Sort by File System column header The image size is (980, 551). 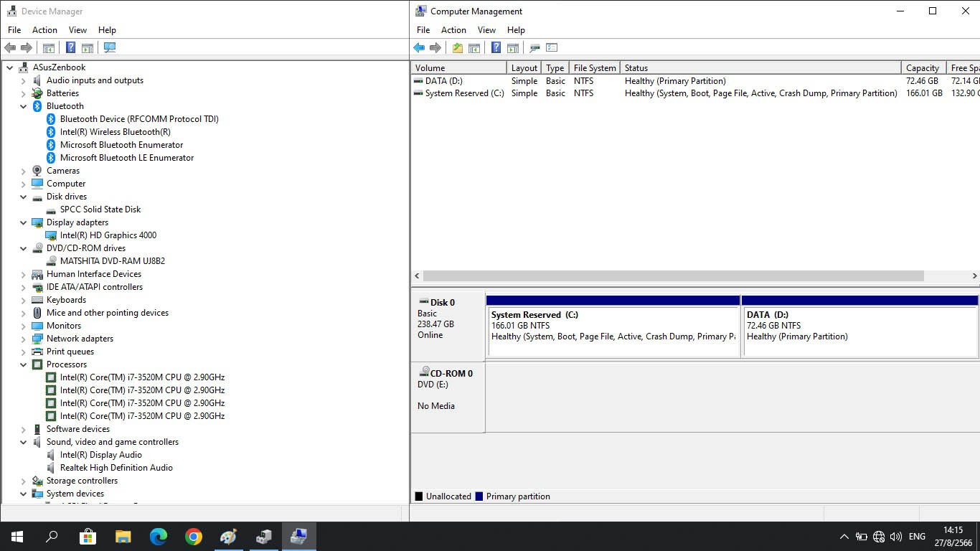595,67
